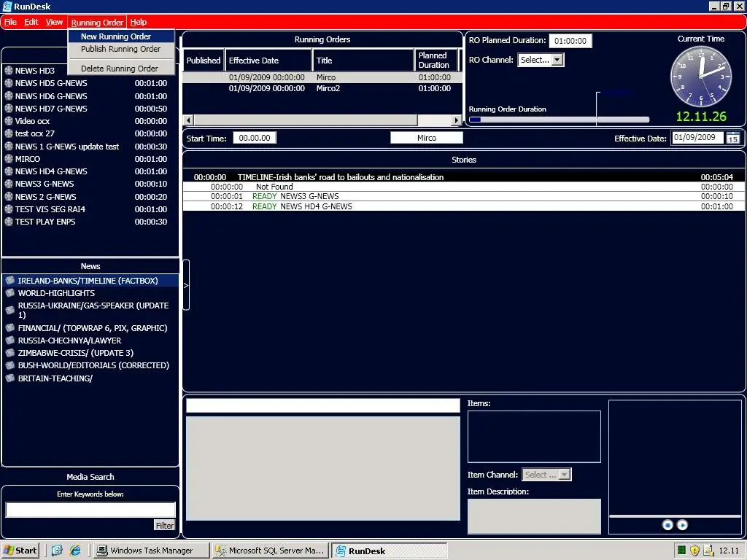Select Publish Running Order menu entry

point(120,49)
